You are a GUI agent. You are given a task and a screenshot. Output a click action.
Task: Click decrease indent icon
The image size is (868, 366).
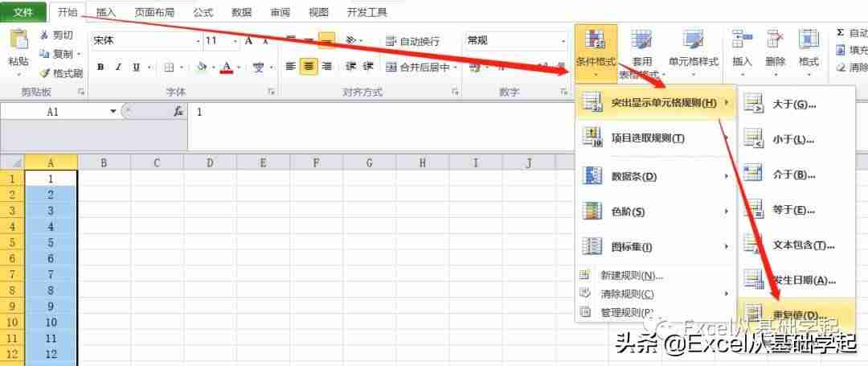350,67
